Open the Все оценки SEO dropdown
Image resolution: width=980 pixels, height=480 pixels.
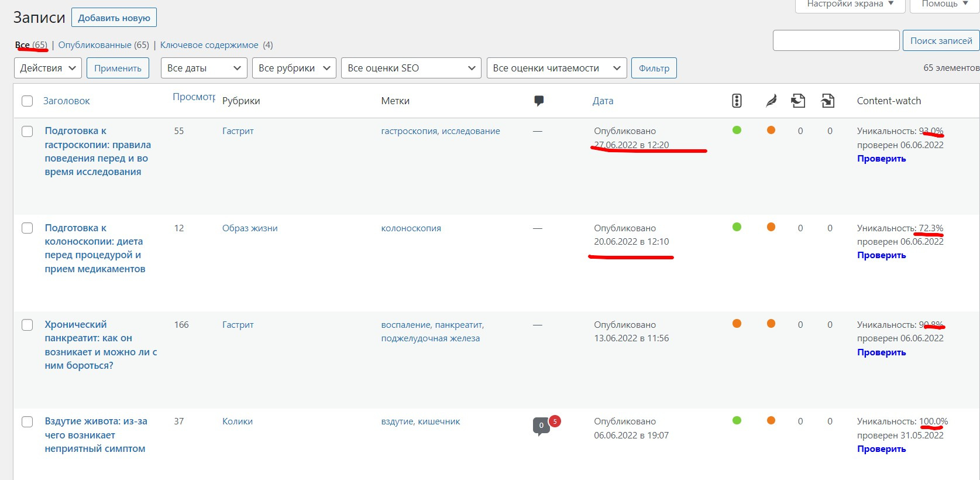411,68
